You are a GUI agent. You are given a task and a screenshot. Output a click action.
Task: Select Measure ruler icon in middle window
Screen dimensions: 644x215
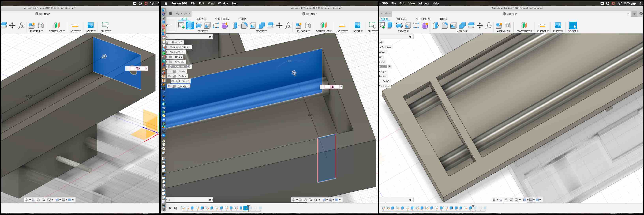click(x=342, y=25)
